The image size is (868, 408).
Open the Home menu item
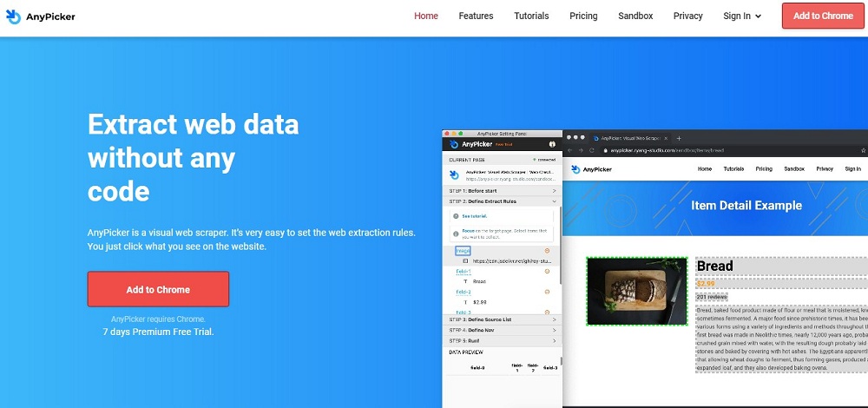425,16
